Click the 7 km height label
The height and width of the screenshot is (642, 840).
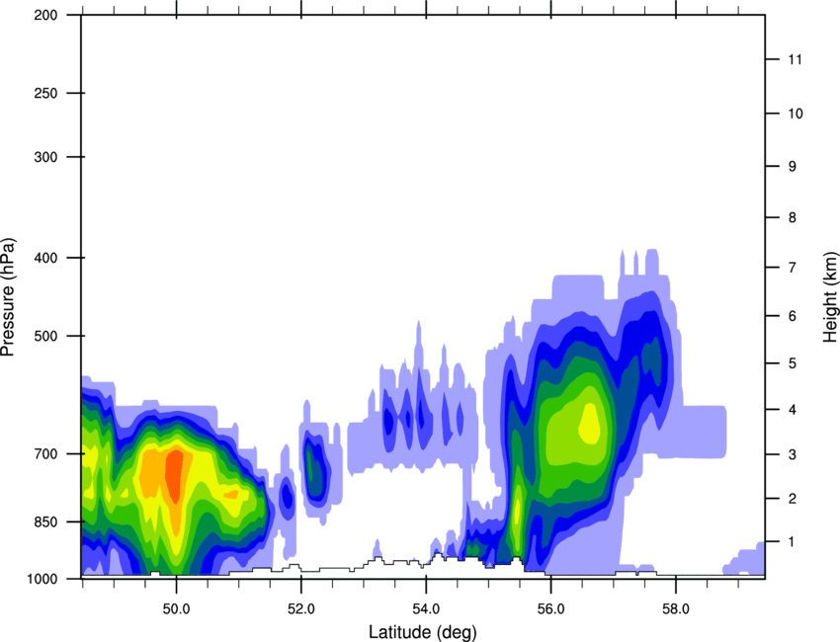793,268
